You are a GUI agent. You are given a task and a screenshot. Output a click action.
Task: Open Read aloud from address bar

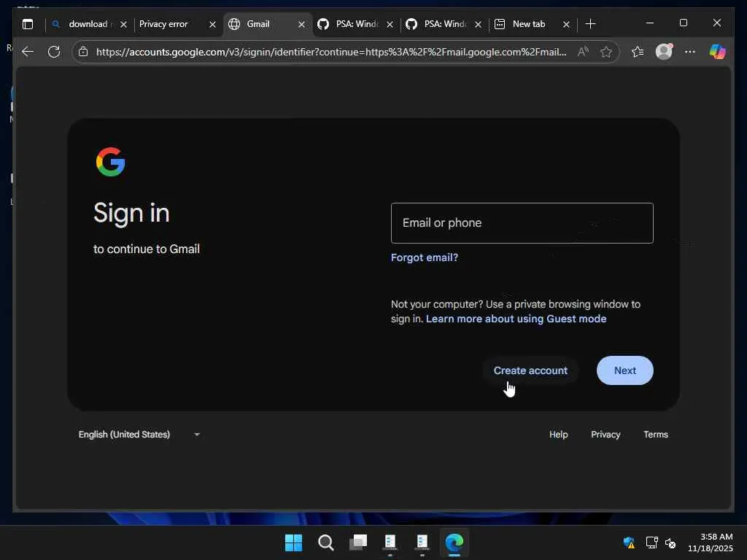pyautogui.click(x=583, y=52)
